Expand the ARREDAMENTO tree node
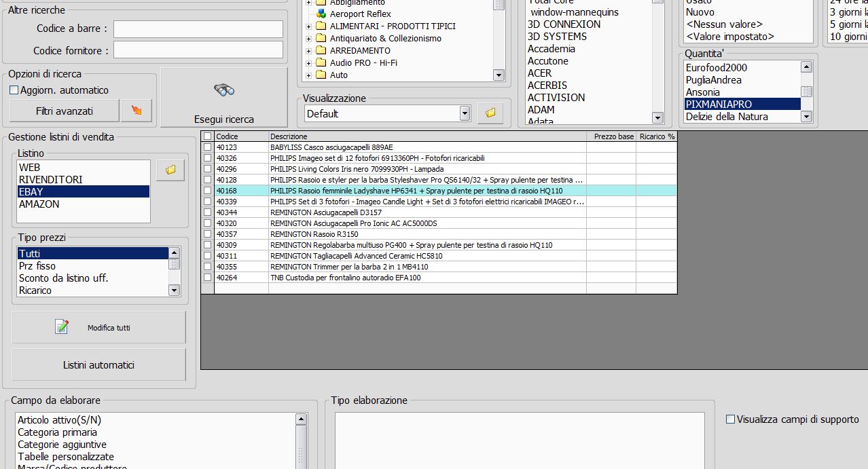 [x=309, y=51]
